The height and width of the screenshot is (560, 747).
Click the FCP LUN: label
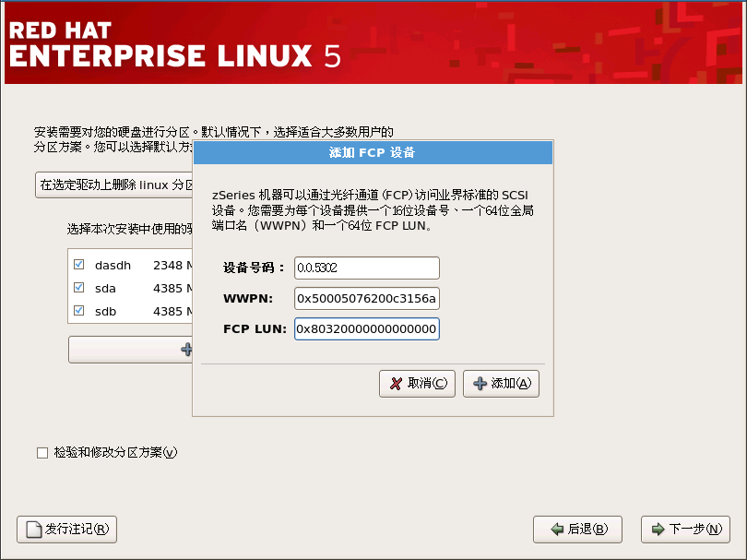(255, 329)
